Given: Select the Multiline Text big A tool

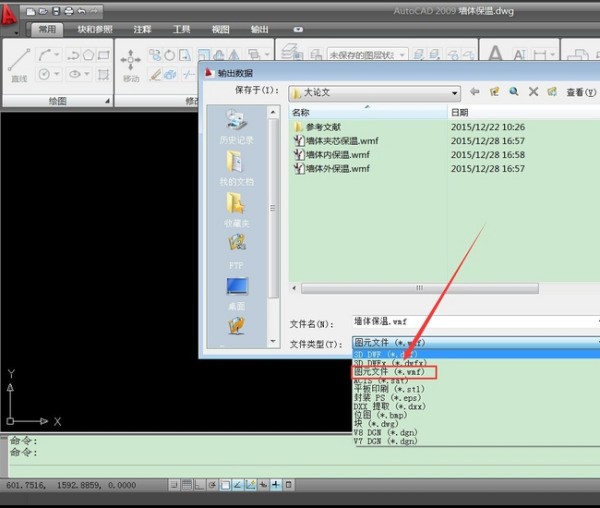Looking at the screenshot, I should 495,53.
